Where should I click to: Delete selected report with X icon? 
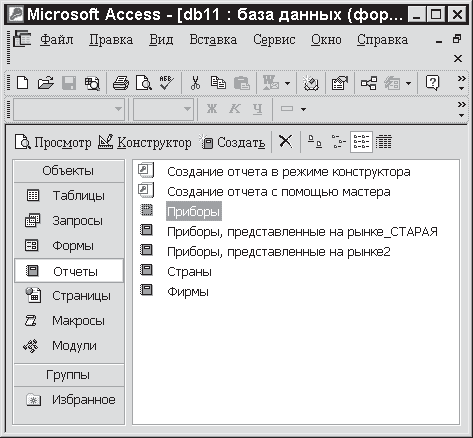tap(286, 141)
